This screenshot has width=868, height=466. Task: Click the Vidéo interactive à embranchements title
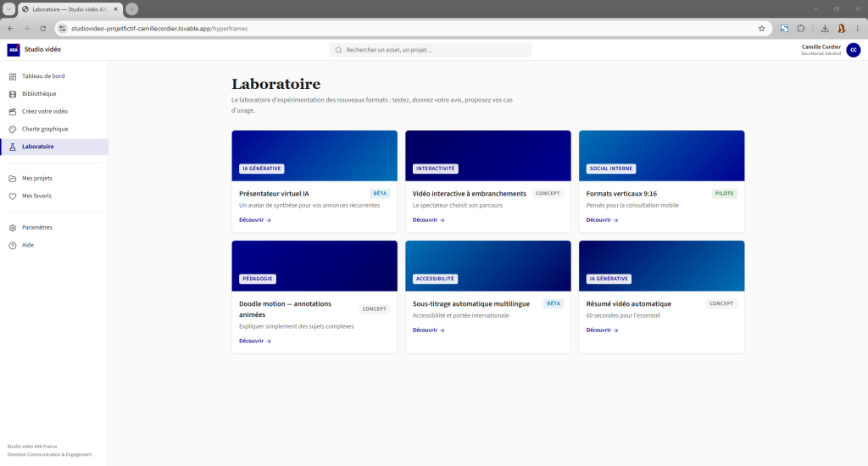pyautogui.click(x=470, y=194)
